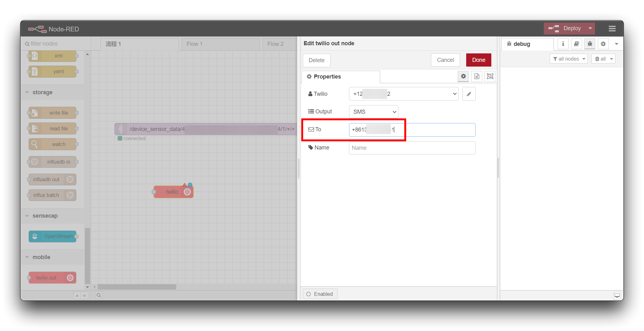Viewport: 644px width, 331px height.
Task: Select the write file palette node
Action: point(52,113)
